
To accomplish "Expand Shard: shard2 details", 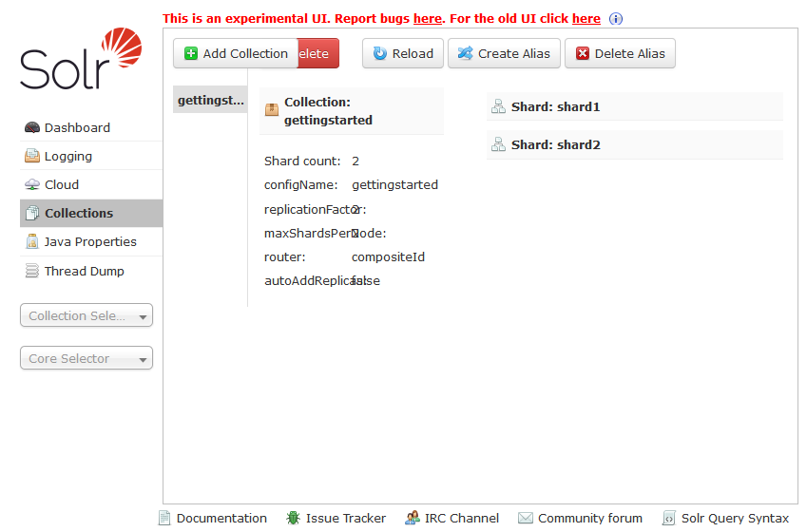I will 635,144.
